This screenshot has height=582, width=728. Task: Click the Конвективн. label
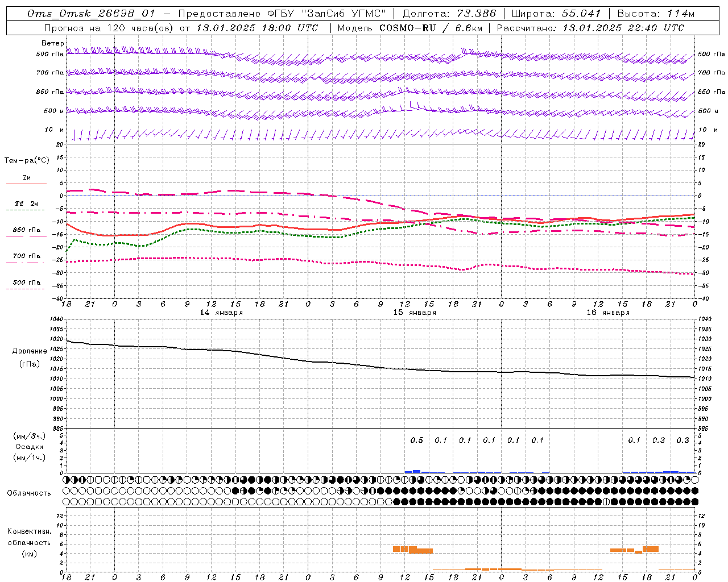click(x=30, y=531)
